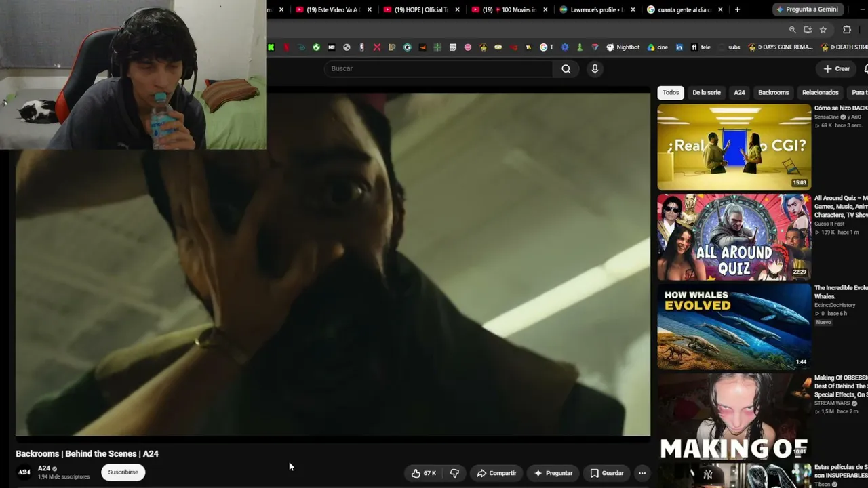
Task: Click the 'Guess It Fast' channel name
Action: (x=829, y=224)
